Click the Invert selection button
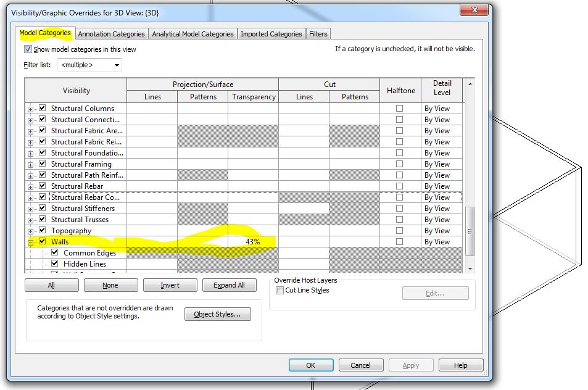The width and height of the screenshot is (588, 390). [170, 285]
